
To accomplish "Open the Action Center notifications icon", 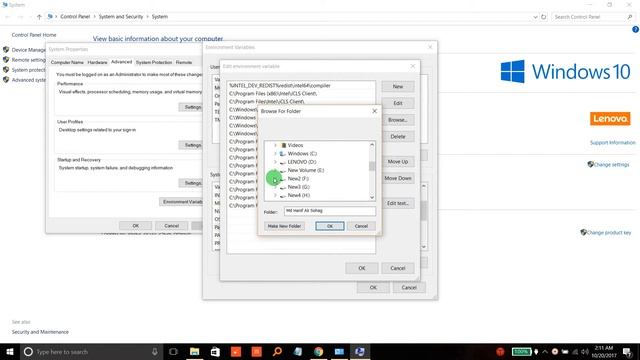I will [628, 351].
